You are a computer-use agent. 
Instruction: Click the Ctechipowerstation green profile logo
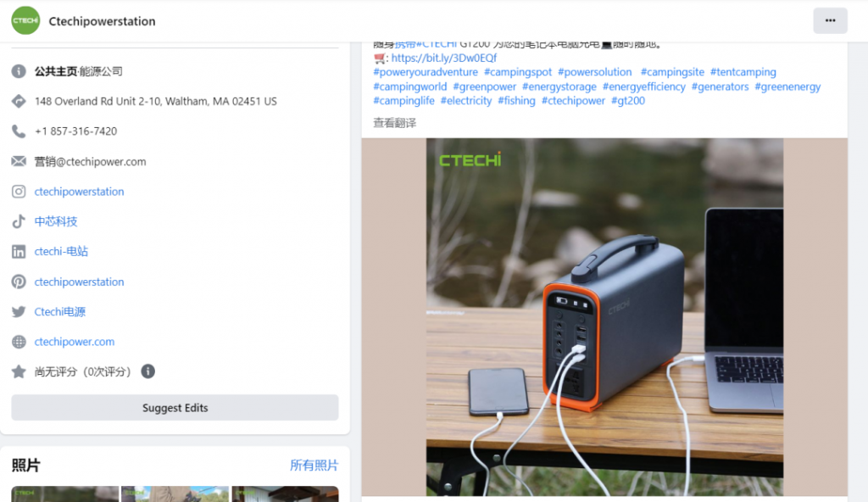pyautogui.click(x=25, y=20)
